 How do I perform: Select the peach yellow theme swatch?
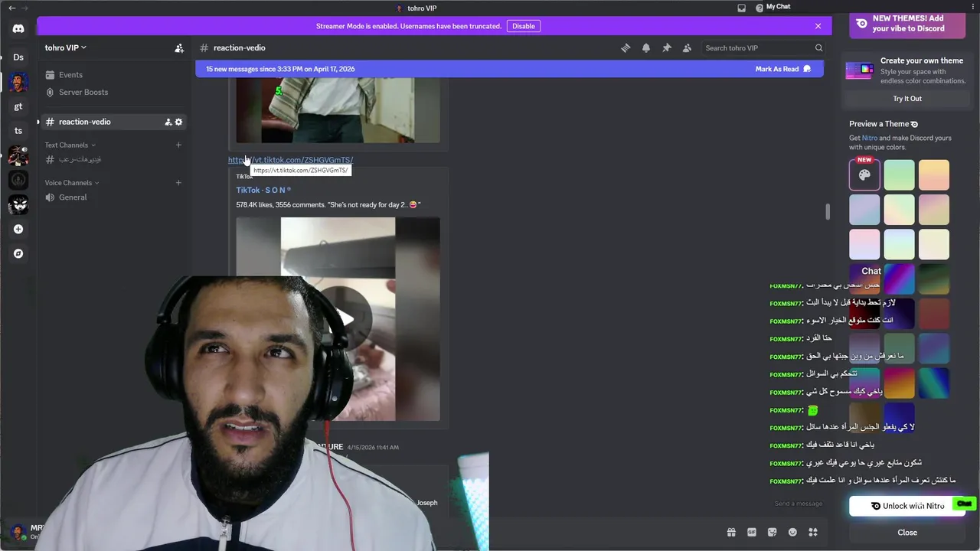tap(933, 174)
